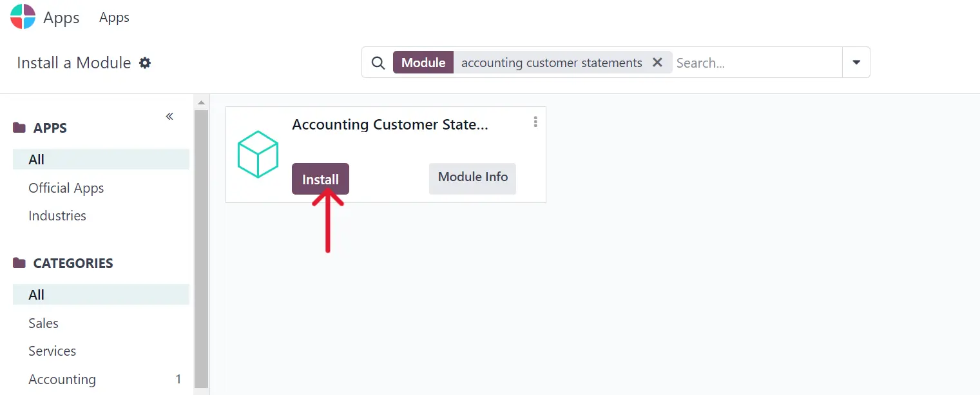This screenshot has height=395, width=980.
Task: Click the magnifying glass search icon
Action: click(378, 63)
